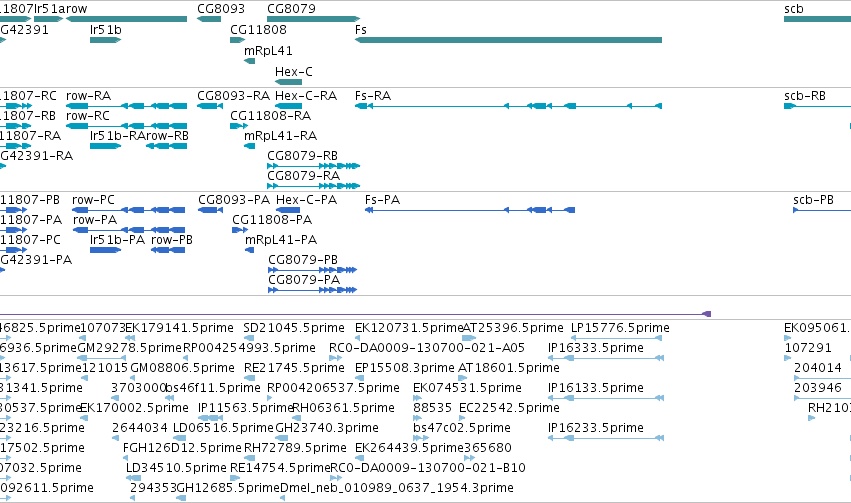Screen dimensions: 851x503
Task: Click the mRpL41 gene label
Action: pos(268,51)
